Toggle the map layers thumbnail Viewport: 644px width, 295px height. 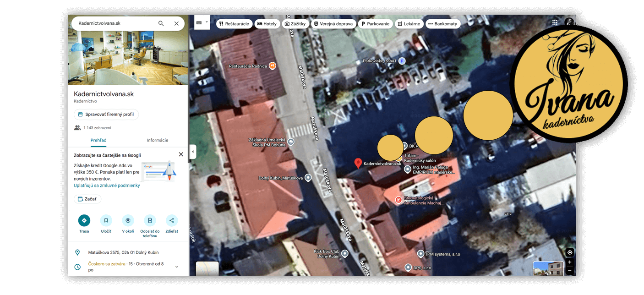click(207, 269)
